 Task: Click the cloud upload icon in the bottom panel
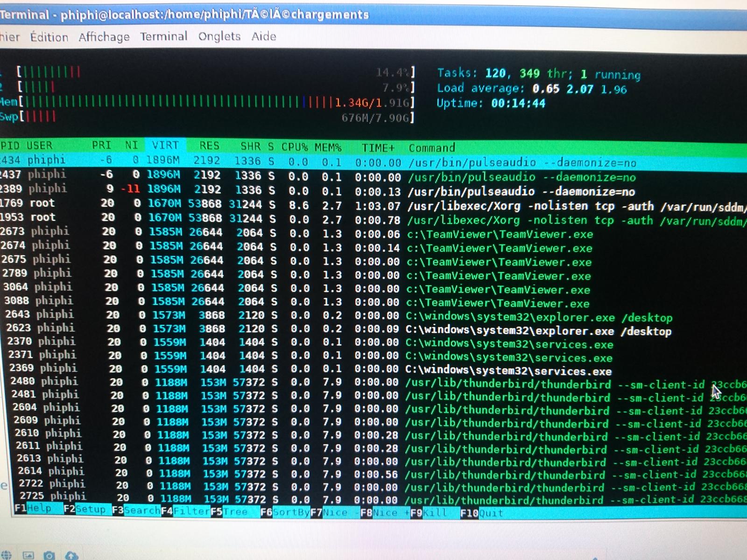click(71, 555)
